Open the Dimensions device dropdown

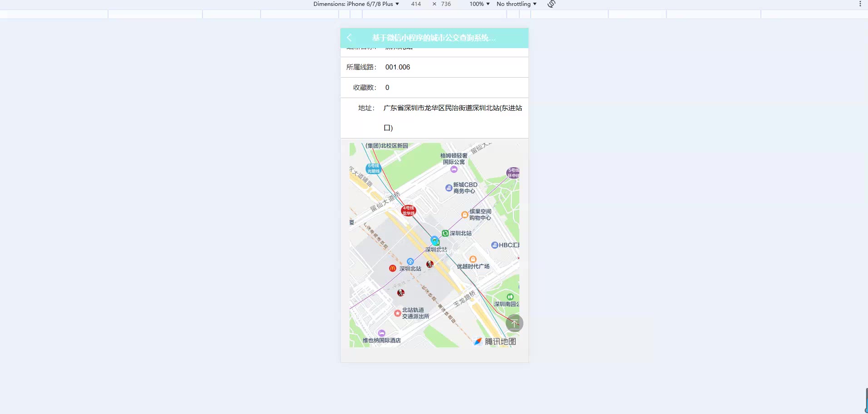click(x=356, y=4)
